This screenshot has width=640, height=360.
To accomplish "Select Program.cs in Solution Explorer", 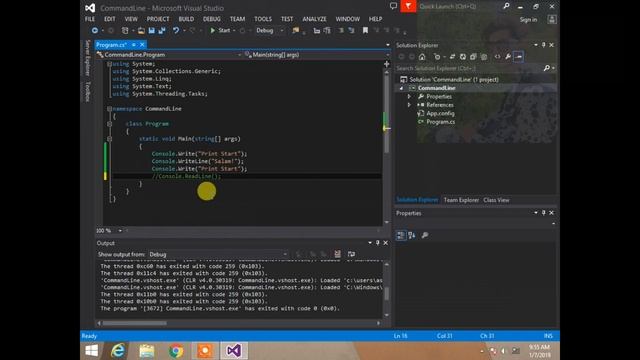I will click(440, 122).
